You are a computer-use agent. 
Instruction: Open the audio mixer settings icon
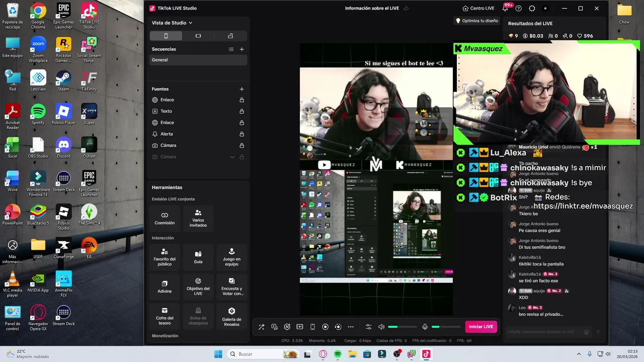[368, 327]
